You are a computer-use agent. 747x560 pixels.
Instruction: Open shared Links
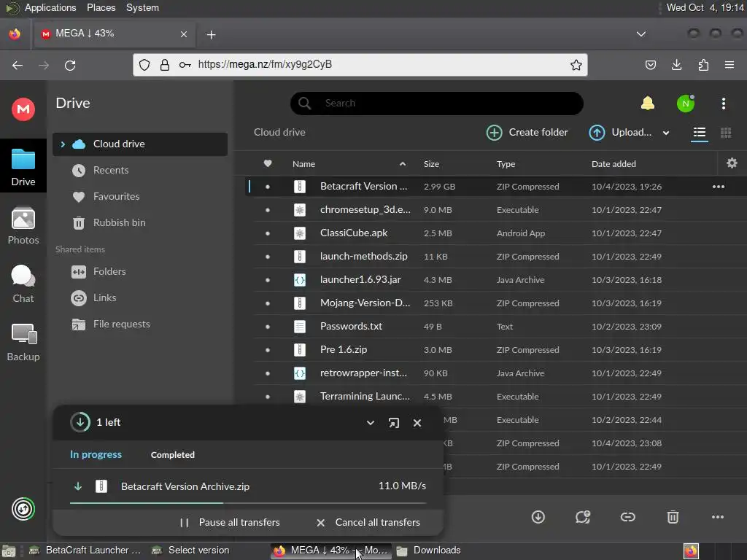(104, 297)
